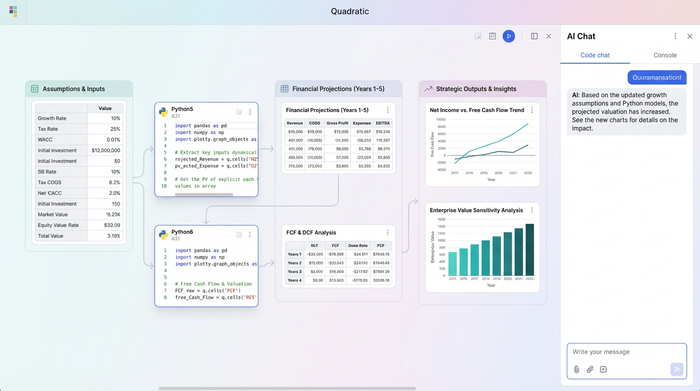Open Financial Projections table options menu
Viewport: 700px width, 391px height.
(x=388, y=110)
